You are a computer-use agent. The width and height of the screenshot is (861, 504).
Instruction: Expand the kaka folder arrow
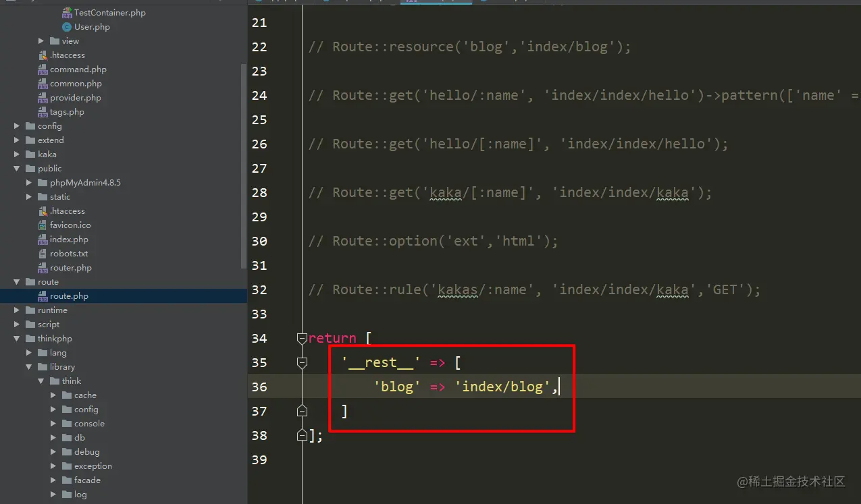(17, 155)
